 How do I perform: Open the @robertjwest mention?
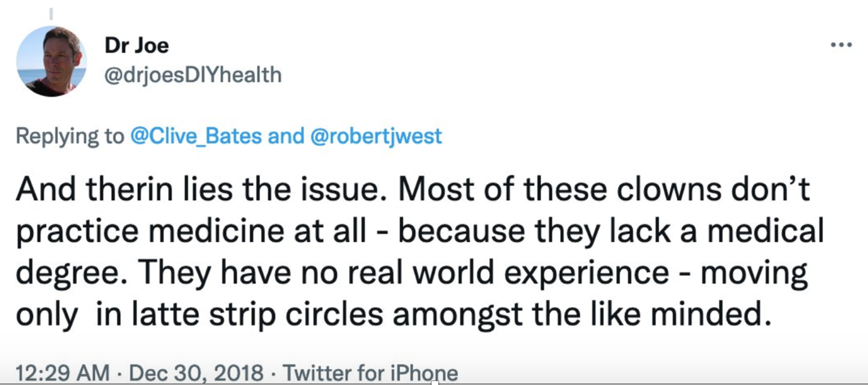(376, 136)
